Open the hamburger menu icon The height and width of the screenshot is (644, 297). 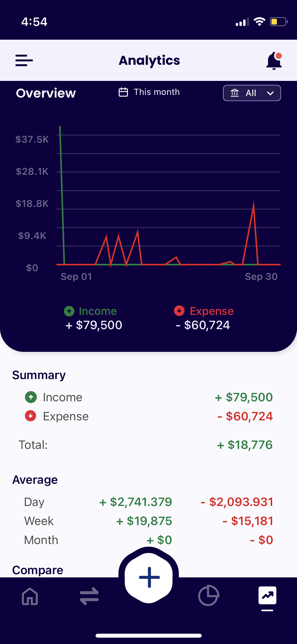[24, 61]
